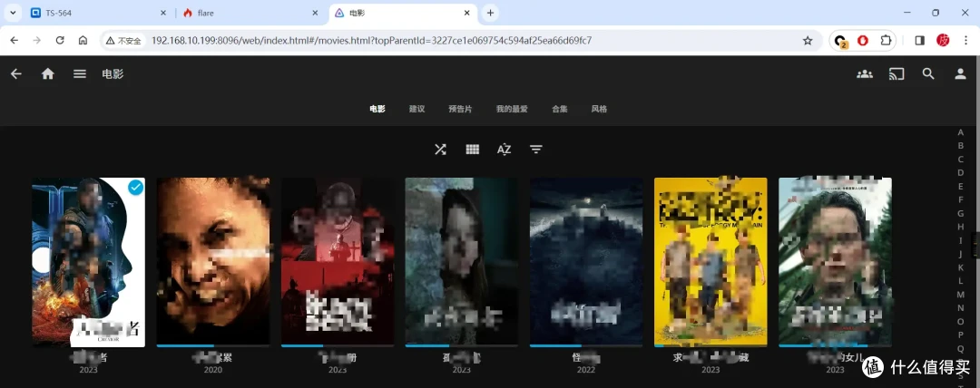The width and height of the screenshot is (980, 388).
Task: Click the browser forward arrow
Action: point(37,40)
